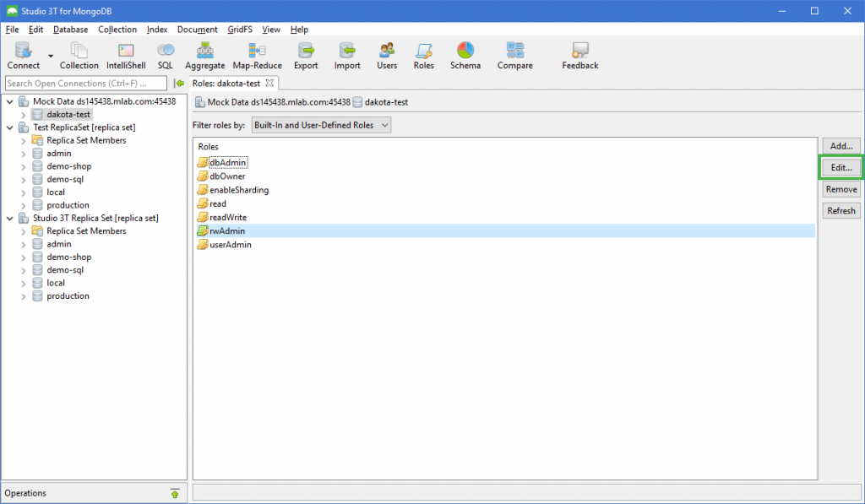This screenshot has height=504, width=865.
Task: Expand the dakota-test database node
Action: pos(23,115)
